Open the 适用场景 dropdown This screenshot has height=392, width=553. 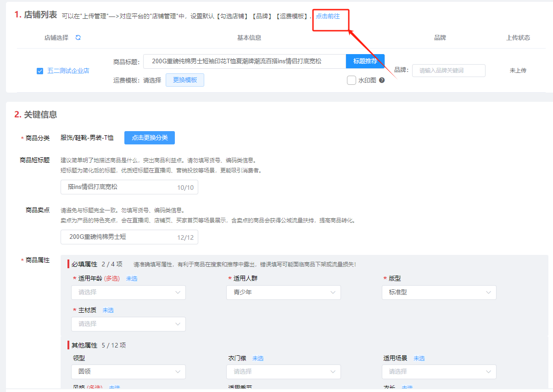[439, 372]
